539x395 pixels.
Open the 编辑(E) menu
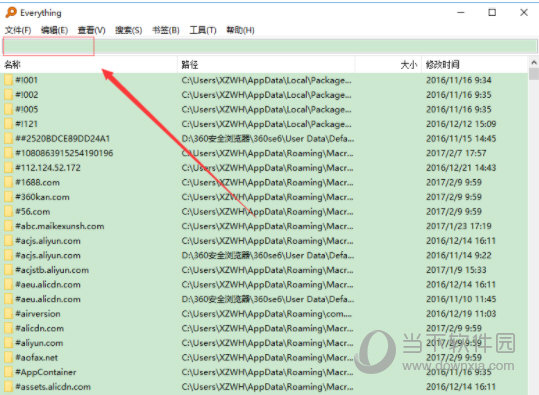click(x=54, y=30)
